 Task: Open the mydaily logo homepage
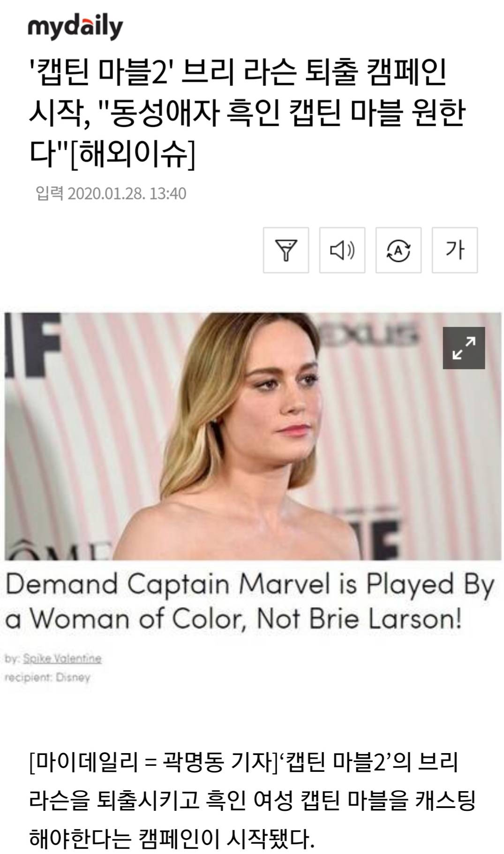point(75,28)
